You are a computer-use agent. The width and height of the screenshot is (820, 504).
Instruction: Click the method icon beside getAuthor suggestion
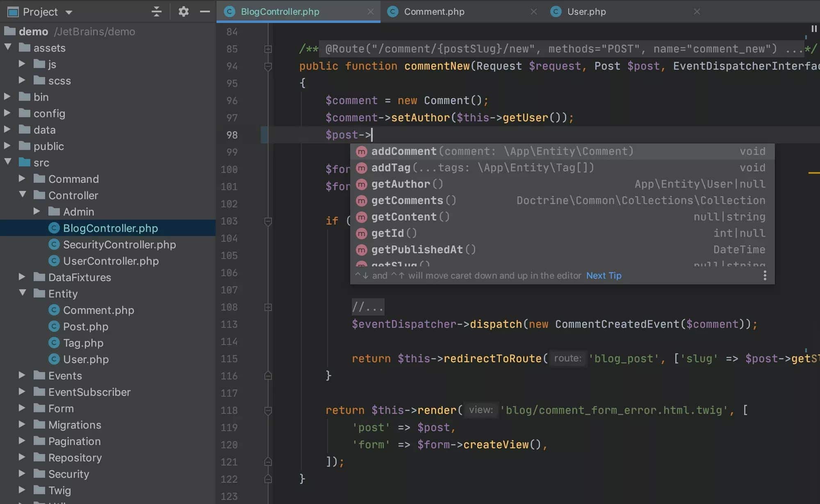tap(361, 184)
